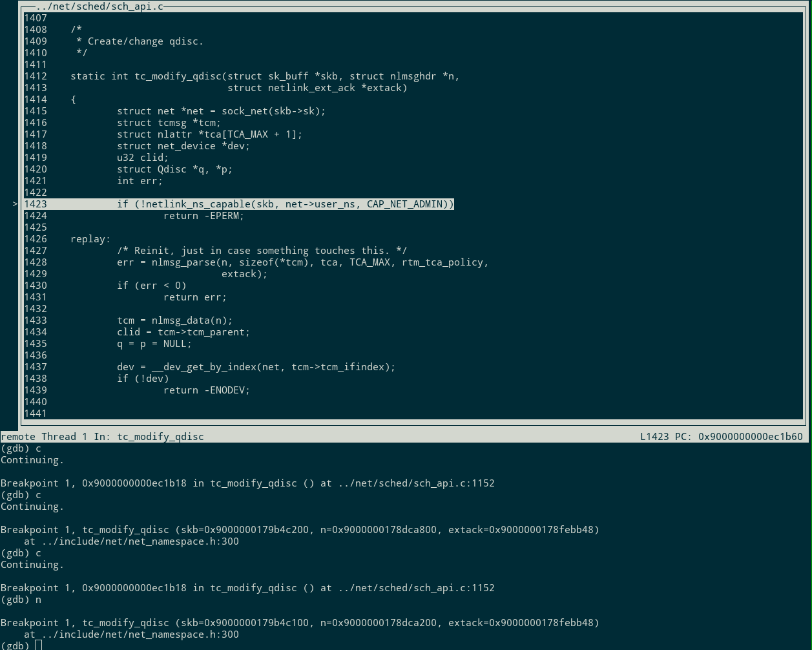This screenshot has width=812, height=650.
Task: Select the 'tcm = nlmsg_data(n);' line
Action: click(174, 320)
